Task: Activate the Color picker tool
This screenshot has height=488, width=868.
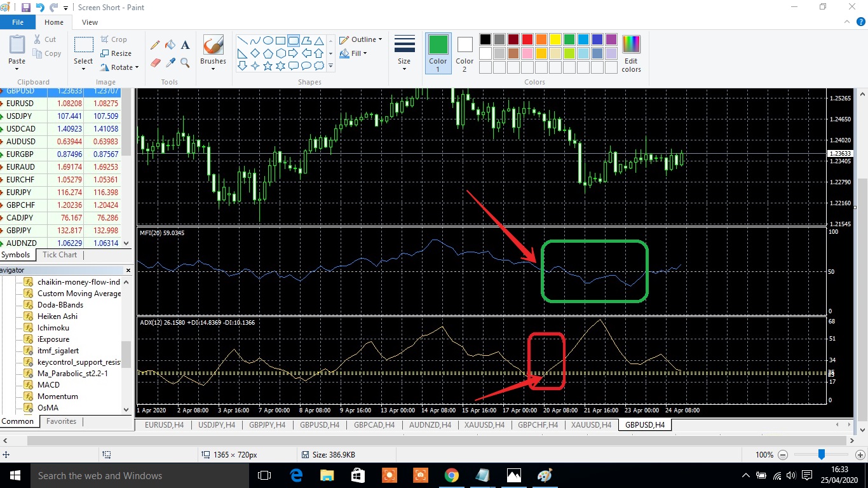Action: point(170,61)
